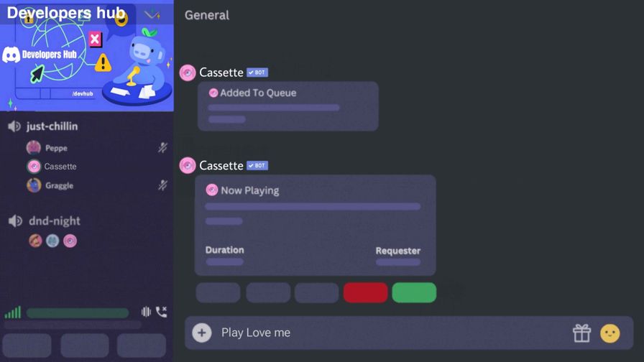Open the gift icon in message bar
Viewport: 644px width, 362px height.
point(581,333)
